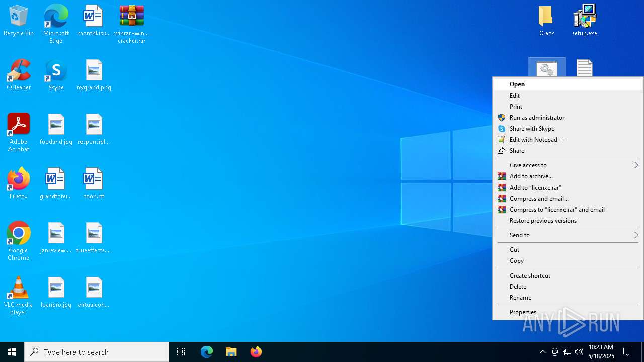The width and height of the screenshot is (644, 362).
Task: Open the volume speaker tray icon
Action: tap(579, 352)
